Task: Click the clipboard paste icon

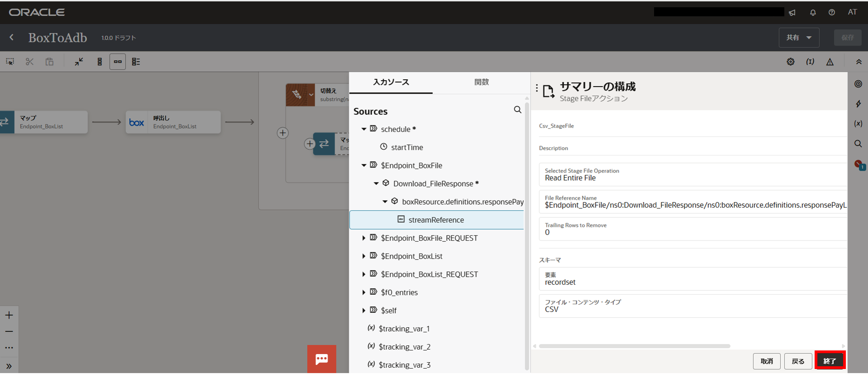Action: coord(49,62)
